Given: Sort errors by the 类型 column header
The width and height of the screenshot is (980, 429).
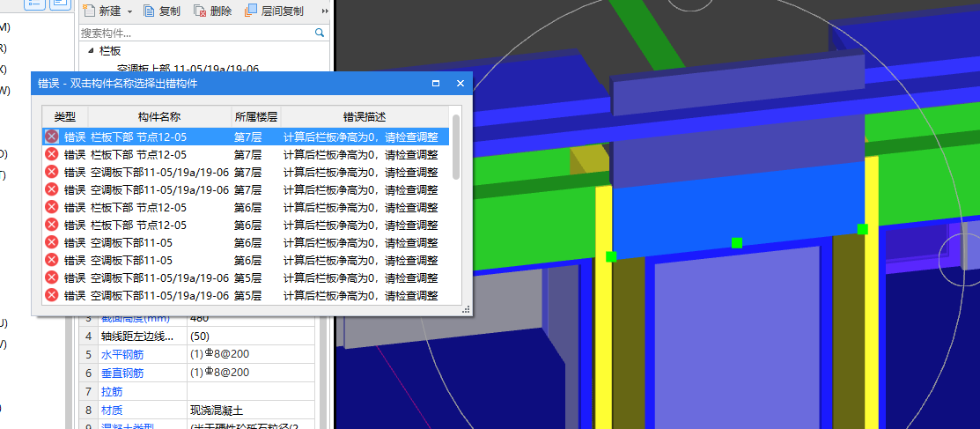Looking at the screenshot, I should pos(65,117).
